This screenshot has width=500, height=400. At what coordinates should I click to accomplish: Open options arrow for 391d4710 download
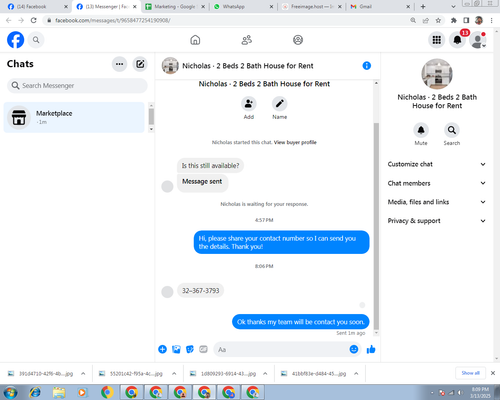pyautogui.click(x=83, y=374)
